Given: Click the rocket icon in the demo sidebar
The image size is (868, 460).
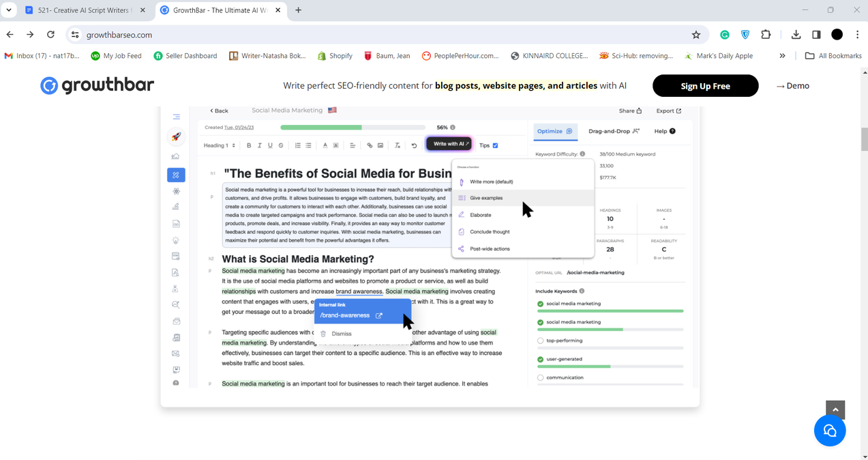Looking at the screenshot, I should click(176, 136).
